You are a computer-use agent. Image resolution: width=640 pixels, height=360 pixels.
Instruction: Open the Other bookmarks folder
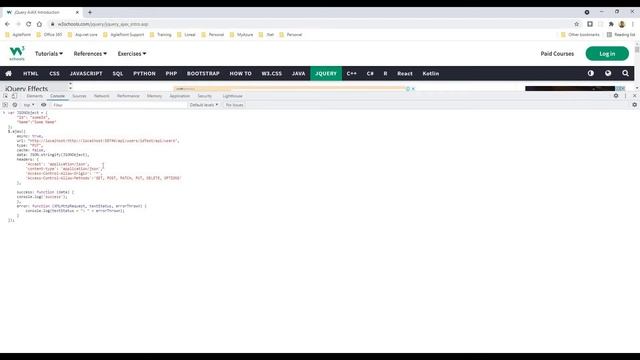pyautogui.click(x=580, y=35)
